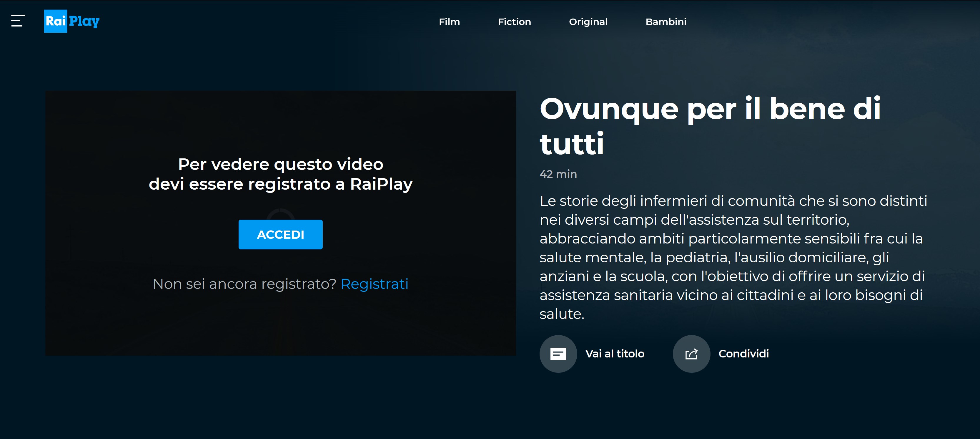
Task: Click the 'Vai al titolo' text label
Action: pyautogui.click(x=615, y=354)
